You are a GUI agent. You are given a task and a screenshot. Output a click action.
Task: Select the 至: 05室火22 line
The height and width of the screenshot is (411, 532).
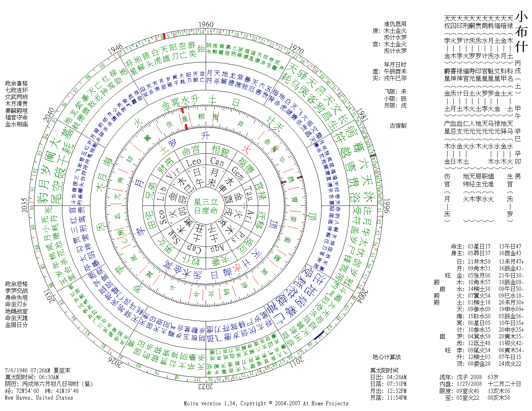(478, 398)
